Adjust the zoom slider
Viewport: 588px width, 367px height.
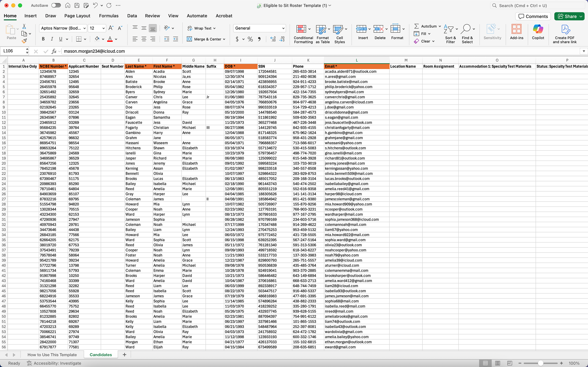point(541,363)
